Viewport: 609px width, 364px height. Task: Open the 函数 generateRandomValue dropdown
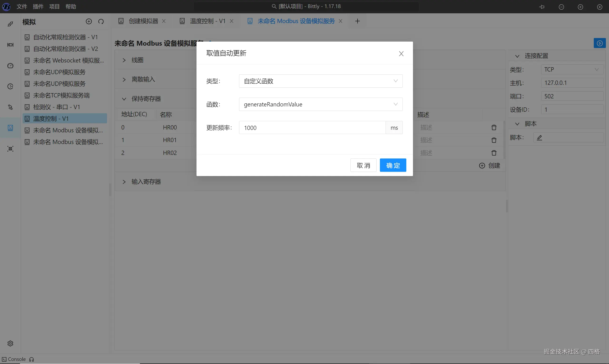pyautogui.click(x=320, y=104)
